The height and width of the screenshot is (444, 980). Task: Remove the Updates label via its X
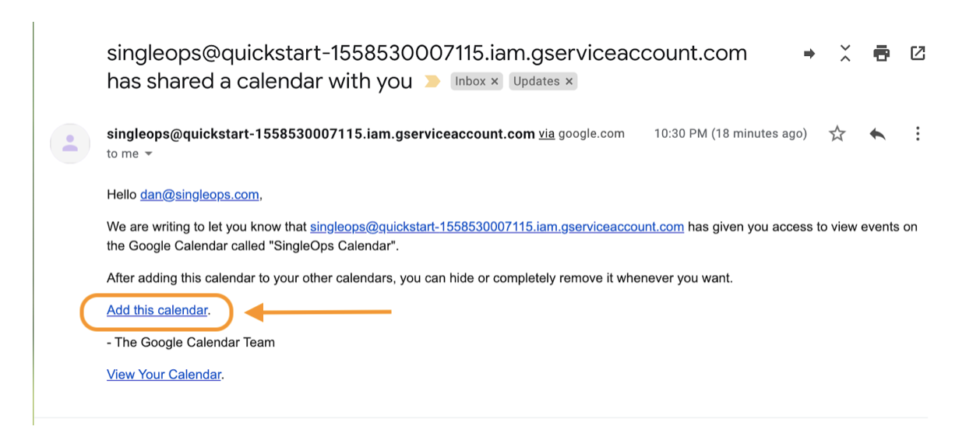[x=569, y=82]
